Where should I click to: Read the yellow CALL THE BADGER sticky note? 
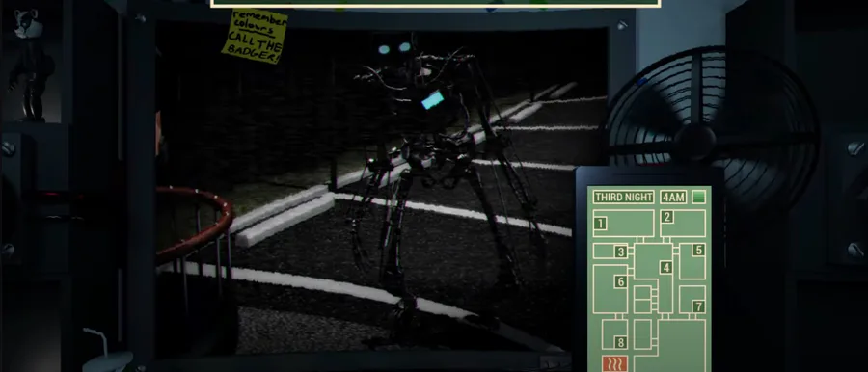point(255,36)
